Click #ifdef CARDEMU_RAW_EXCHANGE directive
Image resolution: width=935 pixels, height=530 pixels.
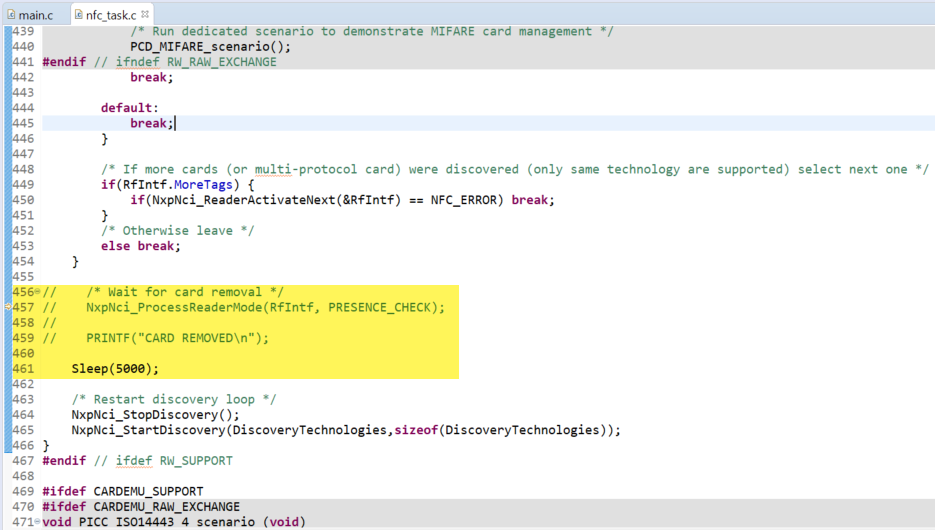[141, 507]
